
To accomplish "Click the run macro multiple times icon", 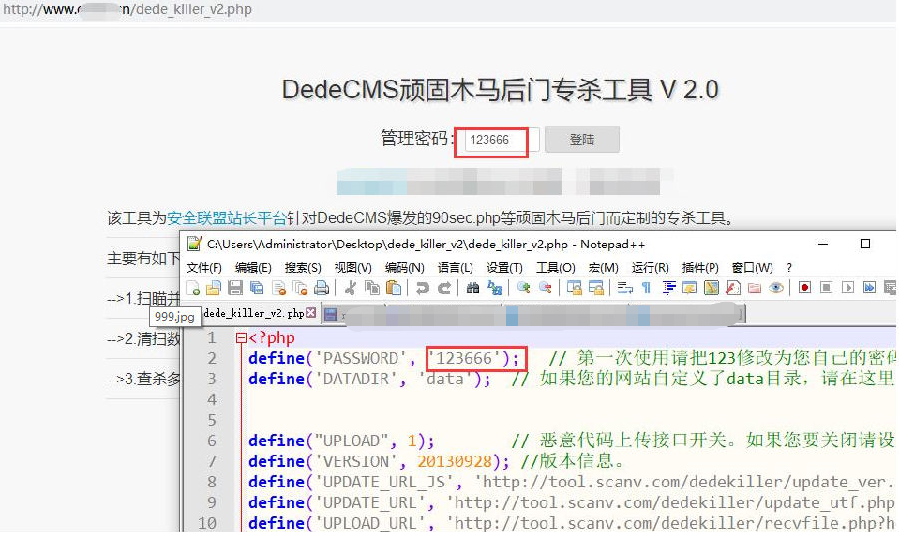I will point(870,288).
